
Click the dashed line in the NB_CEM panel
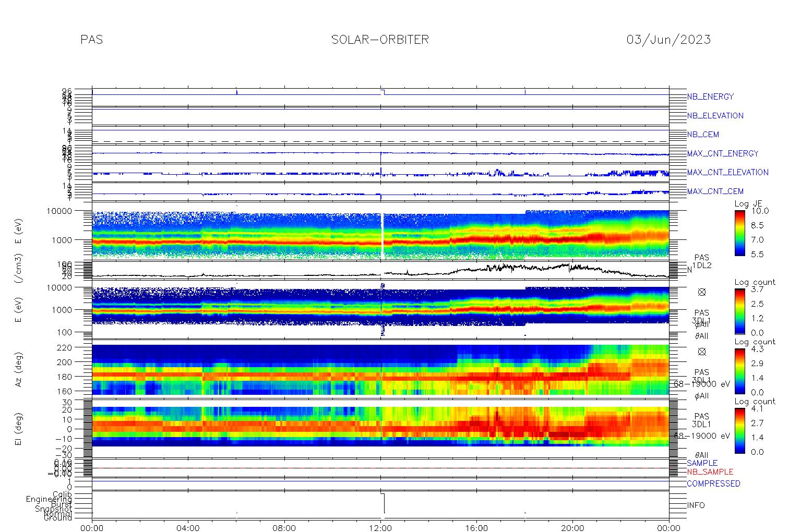pyautogui.click(x=380, y=141)
